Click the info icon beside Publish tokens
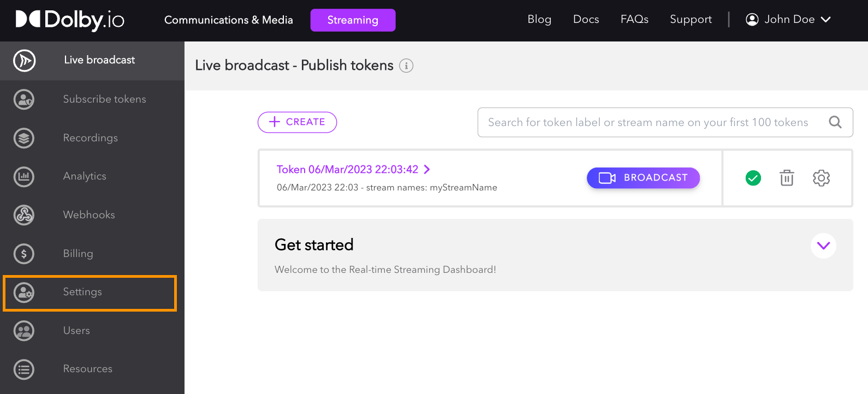 point(406,66)
